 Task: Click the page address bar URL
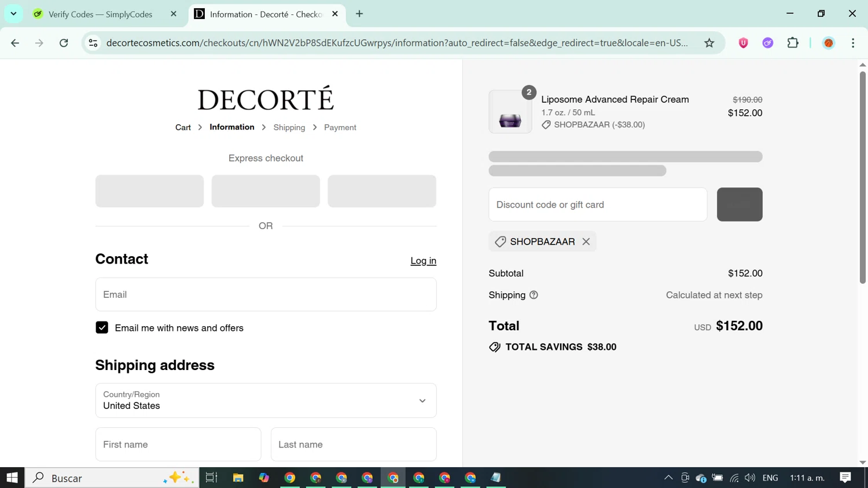click(x=397, y=43)
